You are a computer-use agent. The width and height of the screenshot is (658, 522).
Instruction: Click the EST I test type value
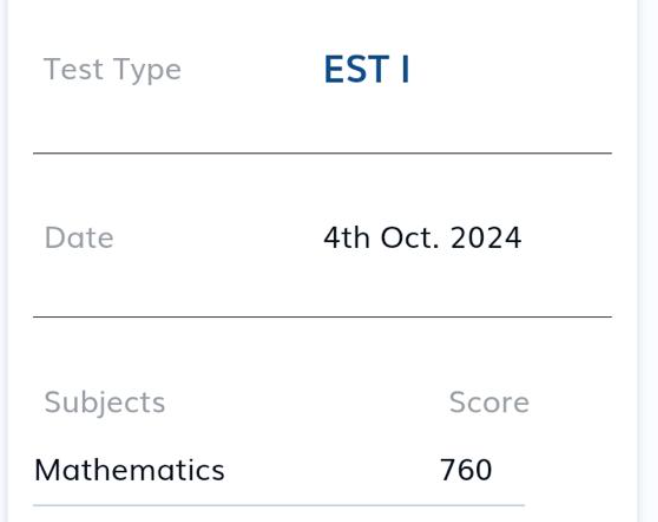tap(367, 70)
